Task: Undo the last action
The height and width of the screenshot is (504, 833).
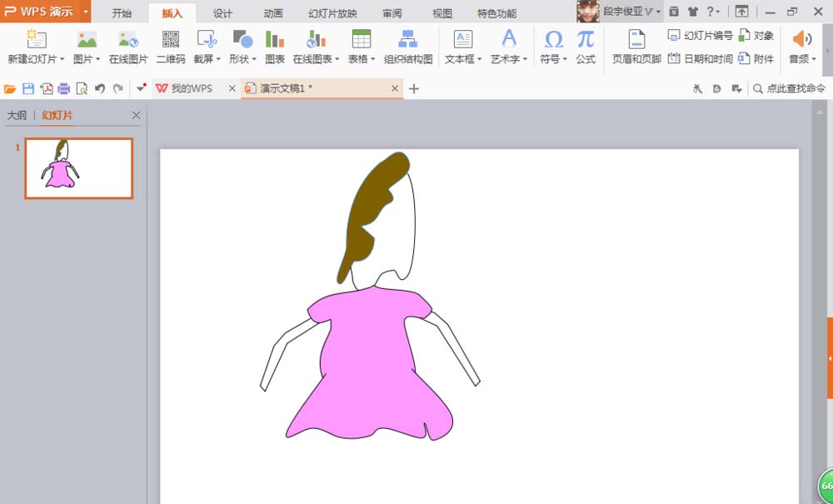Action: (100, 88)
